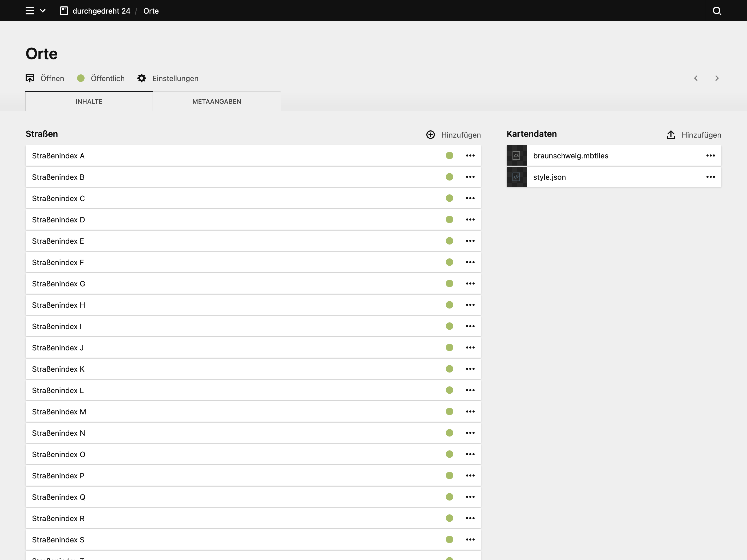
Task: Open the durchgedreht 24 breadcrumb link
Action: point(101,10)
